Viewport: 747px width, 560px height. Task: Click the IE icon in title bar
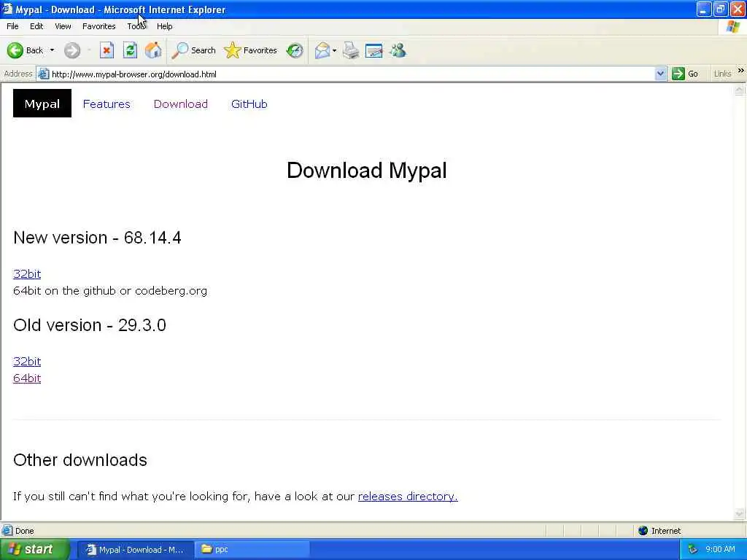click(x=7, y=9)
